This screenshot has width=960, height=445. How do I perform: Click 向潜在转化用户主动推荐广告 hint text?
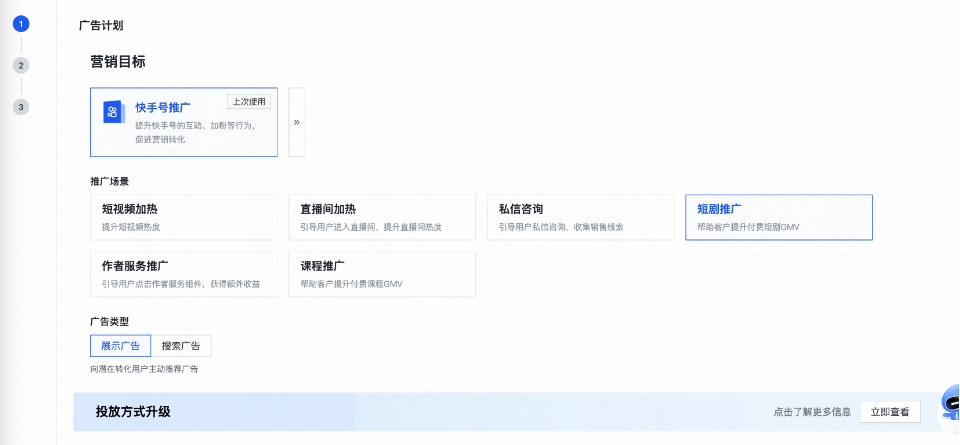click(x=144, y=369)
